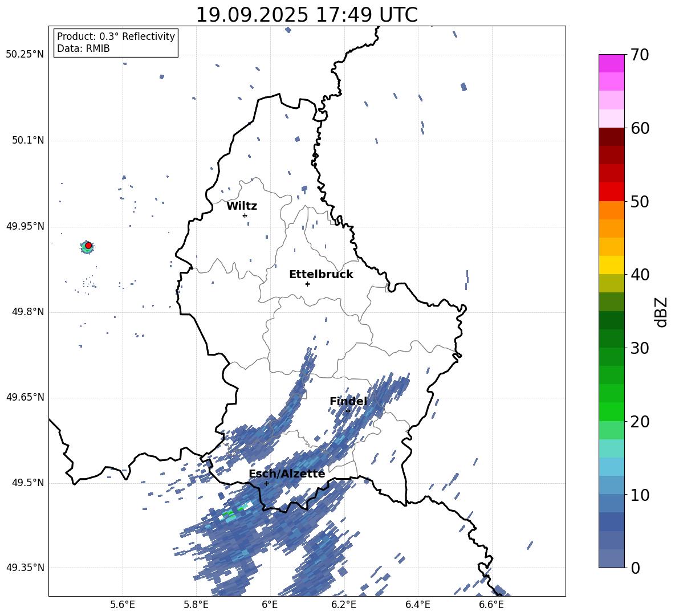Screen dimensions: 675x616
Task: Click the 6.4°E longitude label
Action: click(417, 605)
